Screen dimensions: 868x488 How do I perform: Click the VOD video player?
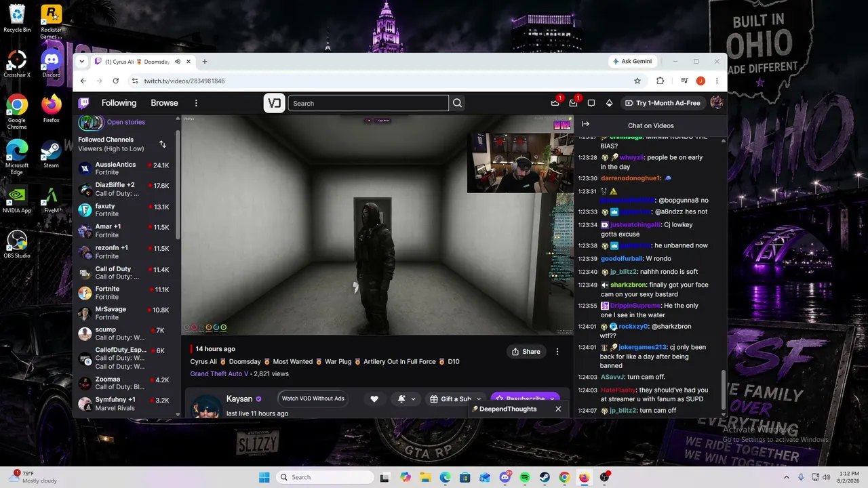pos(378,224)
